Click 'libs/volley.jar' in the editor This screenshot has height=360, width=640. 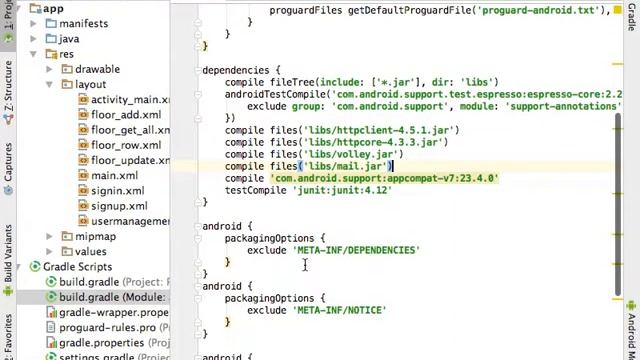tap(350, 154)
